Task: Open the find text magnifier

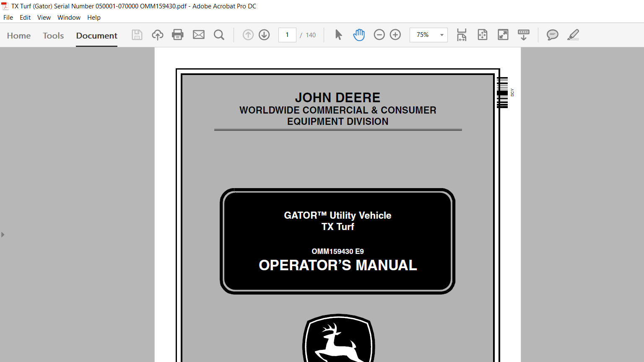Action: click(219, 35)
